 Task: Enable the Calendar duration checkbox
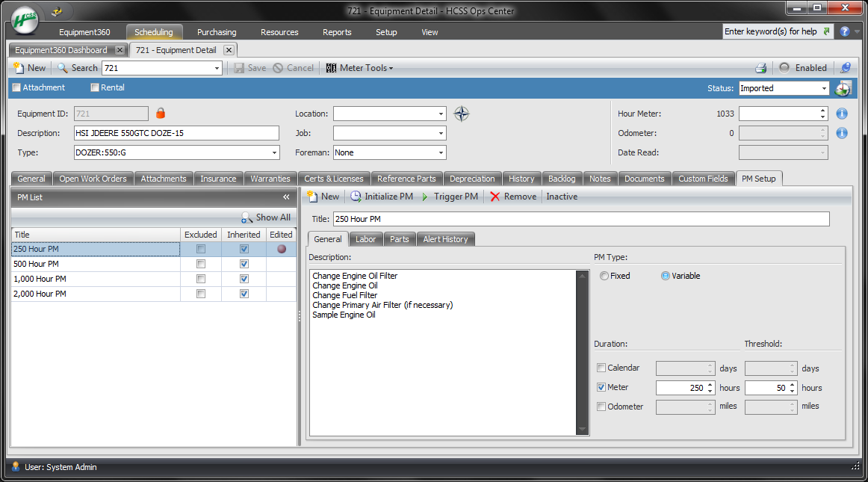[601, 368]
